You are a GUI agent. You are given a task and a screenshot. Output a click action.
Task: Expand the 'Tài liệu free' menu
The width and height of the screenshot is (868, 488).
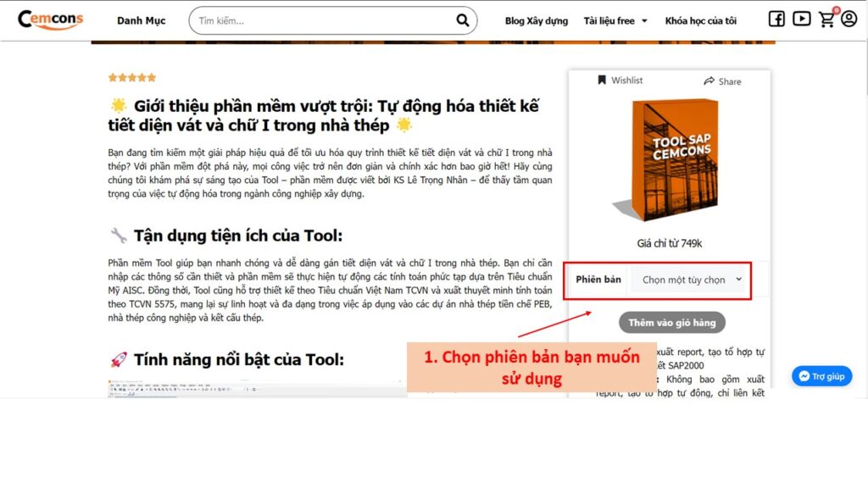pyautogui.click(x=615, y=20)
